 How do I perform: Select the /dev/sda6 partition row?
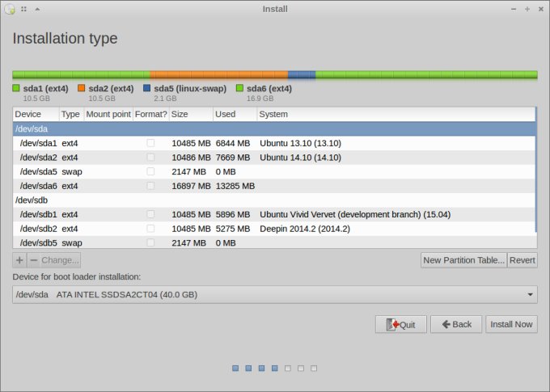[274, 186]
